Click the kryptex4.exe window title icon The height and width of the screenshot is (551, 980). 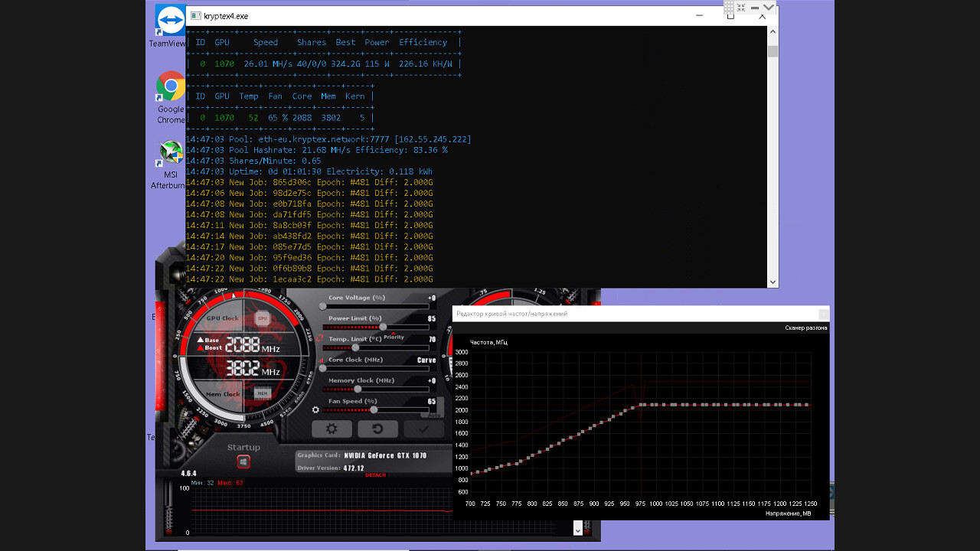pyautogui.click(x=195, y=16)
